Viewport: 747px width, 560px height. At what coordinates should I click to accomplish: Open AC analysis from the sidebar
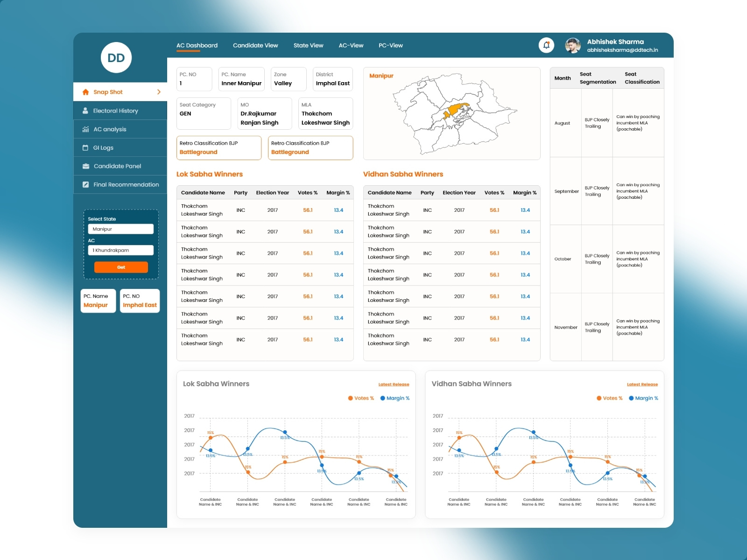(86, 129)
